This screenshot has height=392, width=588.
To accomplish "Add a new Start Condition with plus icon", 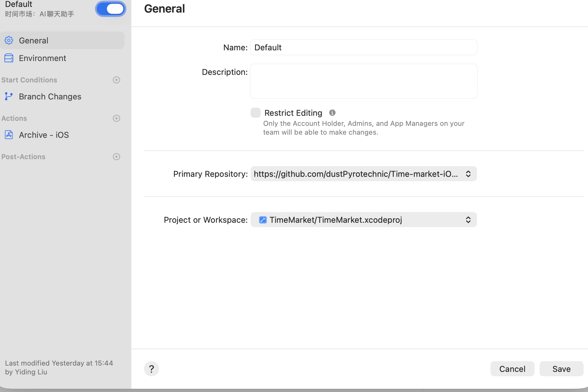I will pos(116,80).
